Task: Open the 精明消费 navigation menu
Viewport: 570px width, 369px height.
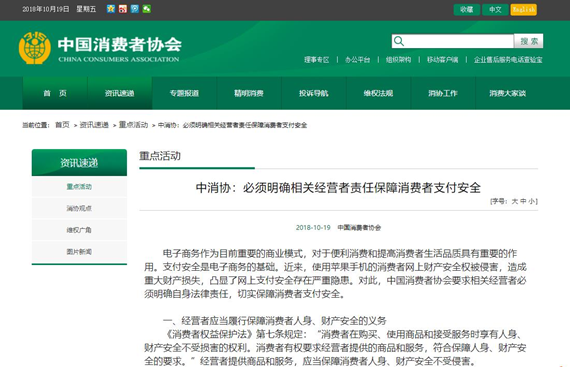Action: click(249, 93)
